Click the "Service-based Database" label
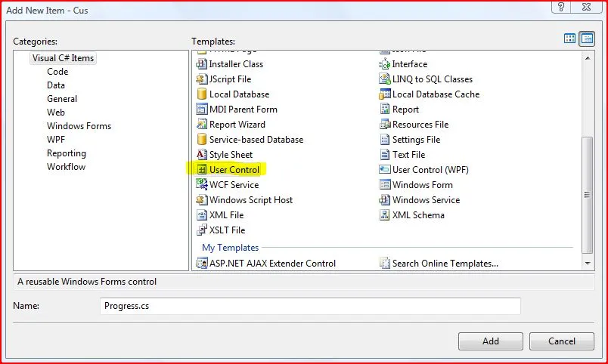The width and height of the screenshot is (608, 364). pos(256,140)
